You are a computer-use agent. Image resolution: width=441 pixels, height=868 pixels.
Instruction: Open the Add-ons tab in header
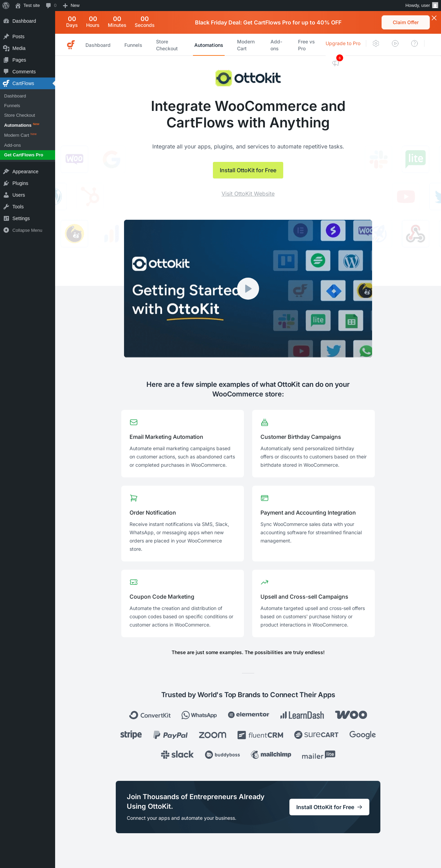[x=276, y=45]
